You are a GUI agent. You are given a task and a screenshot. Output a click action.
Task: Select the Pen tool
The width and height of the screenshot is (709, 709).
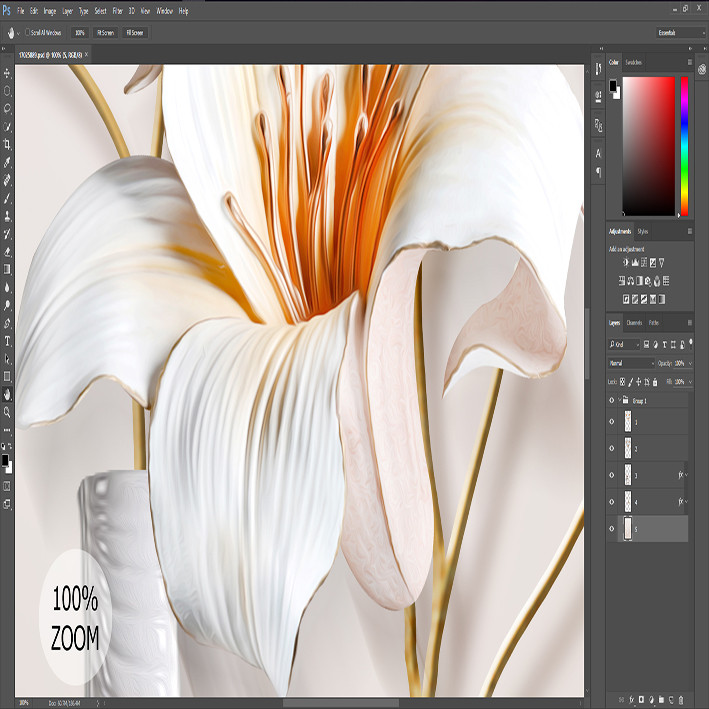(x=7, y=323)
